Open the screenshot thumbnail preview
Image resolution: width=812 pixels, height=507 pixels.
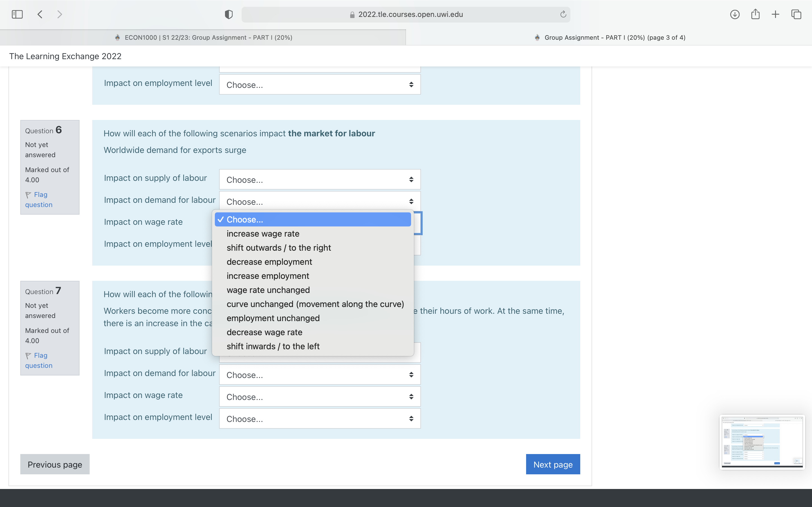pos(762,442)
